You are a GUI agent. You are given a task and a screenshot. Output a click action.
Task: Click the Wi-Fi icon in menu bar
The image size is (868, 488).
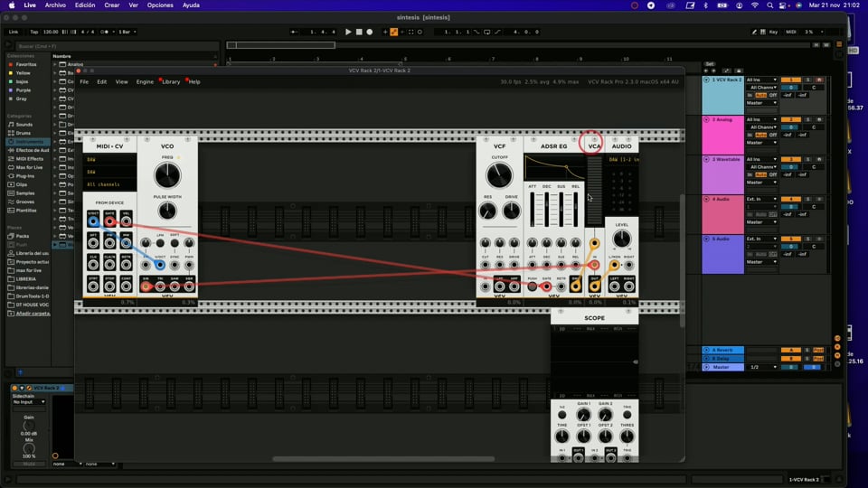(x=754, y=5)
